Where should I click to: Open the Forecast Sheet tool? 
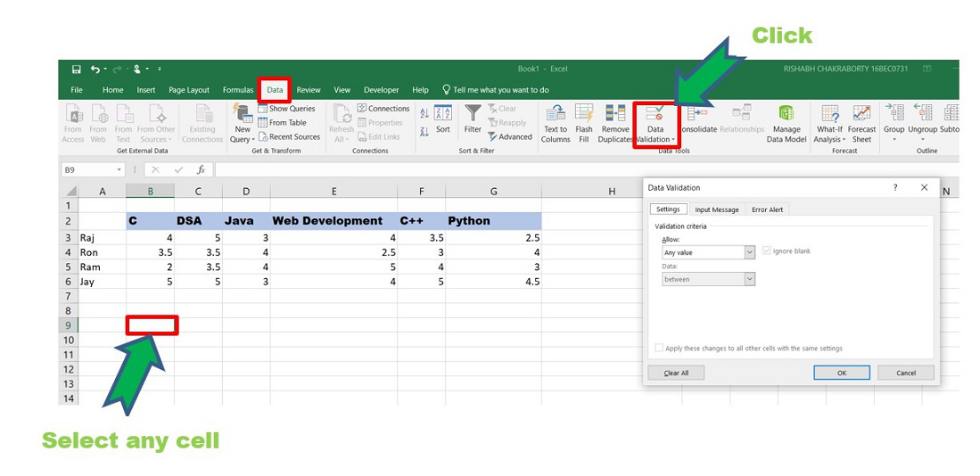(x=861, y=114)
